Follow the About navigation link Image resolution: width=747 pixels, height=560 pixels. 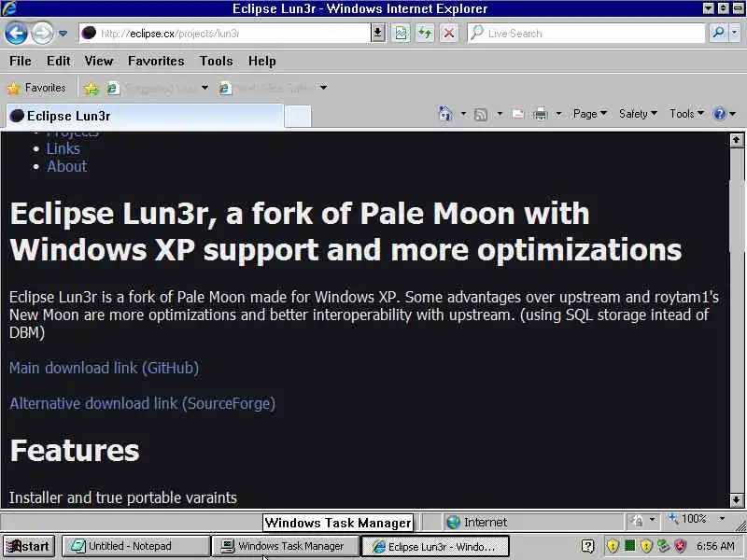click(66, 166)
